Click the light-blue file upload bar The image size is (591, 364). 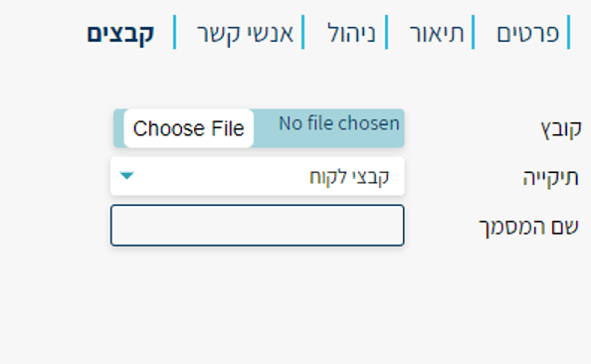[259, 128]
